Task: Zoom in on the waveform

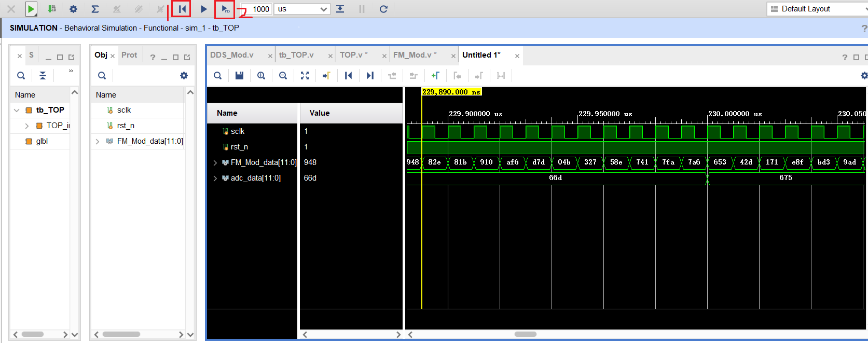Action: tap(261, 76)
